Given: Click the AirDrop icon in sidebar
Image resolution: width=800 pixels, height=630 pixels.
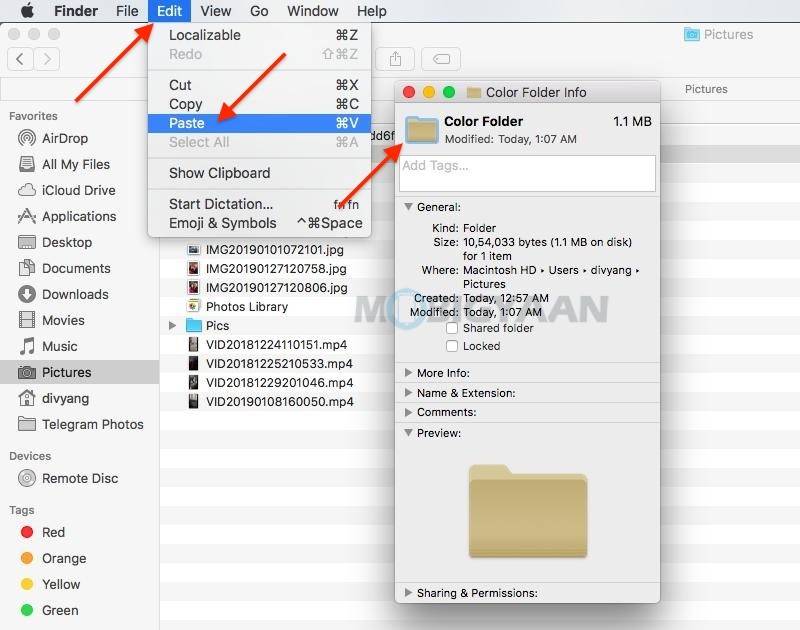Looking at the screenshot, I should click(x=27, y=138).
